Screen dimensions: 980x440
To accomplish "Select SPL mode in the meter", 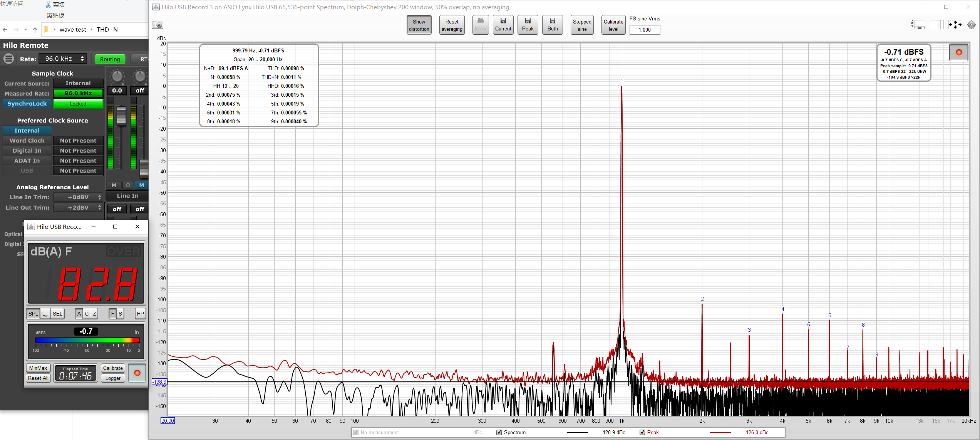I will point(33,314).
